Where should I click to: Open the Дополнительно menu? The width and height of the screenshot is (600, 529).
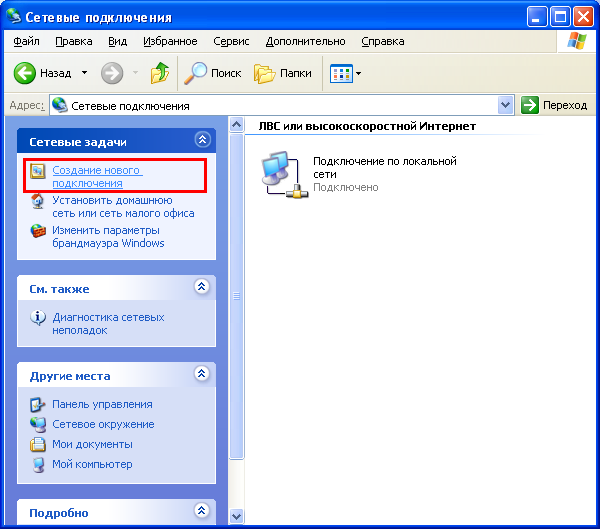click(305, 41)
